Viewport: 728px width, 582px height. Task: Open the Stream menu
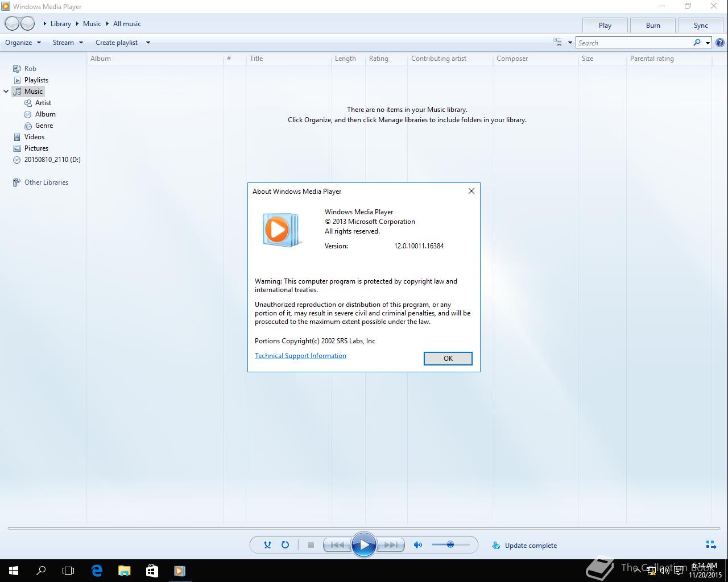[68, 43]
